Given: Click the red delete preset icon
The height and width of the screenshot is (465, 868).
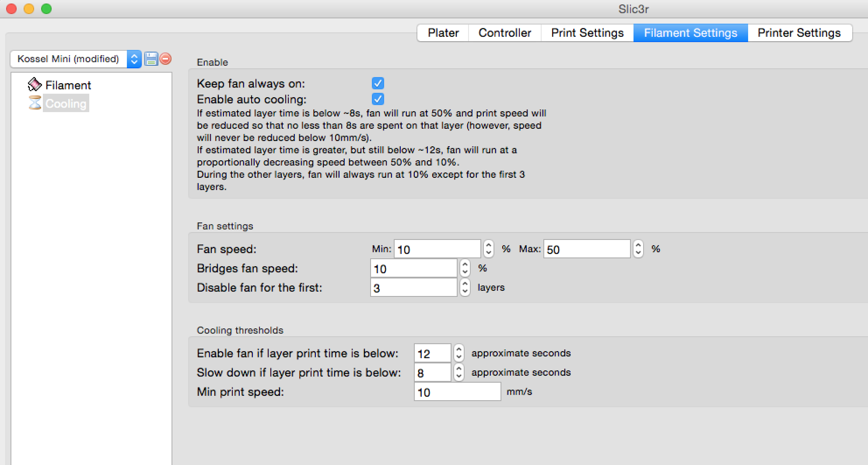Looking at the screenshot, I should (x=165, y=59).
